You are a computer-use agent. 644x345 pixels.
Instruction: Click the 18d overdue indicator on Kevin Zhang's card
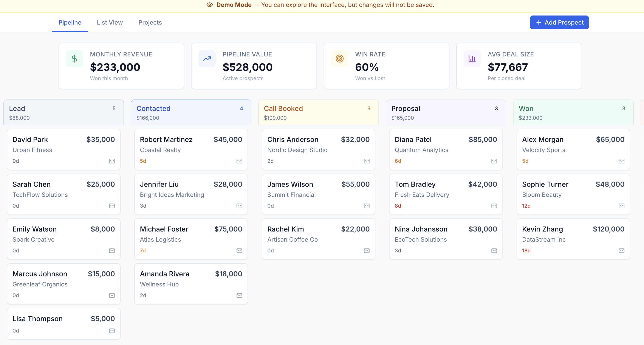pyautogui.click(x=526, y=250)
